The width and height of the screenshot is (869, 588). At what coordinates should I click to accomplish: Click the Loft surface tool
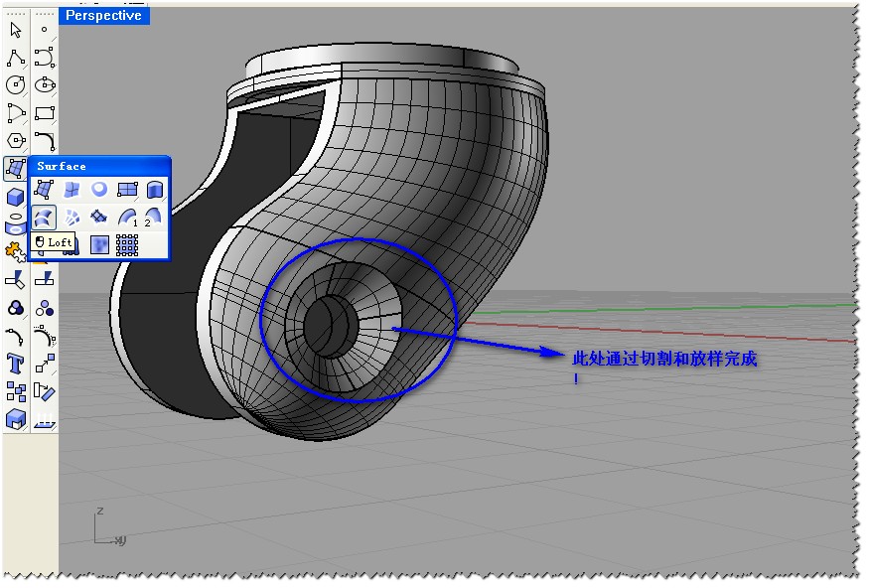point(44,218)
